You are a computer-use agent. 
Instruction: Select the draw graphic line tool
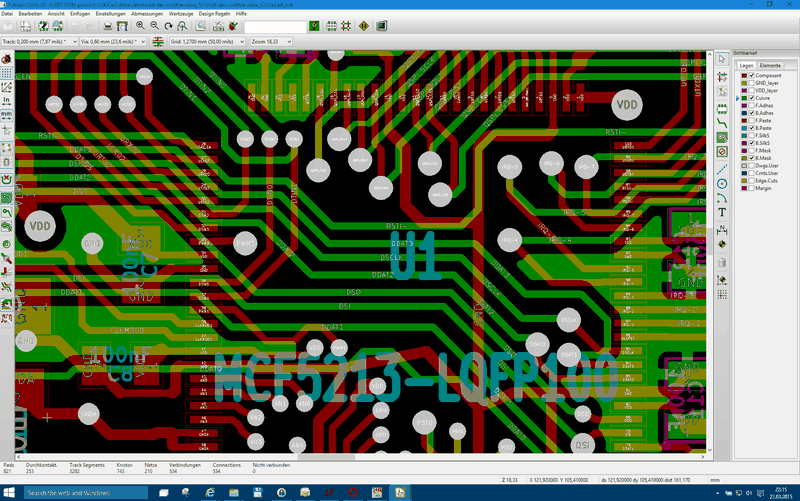(722, 169)
